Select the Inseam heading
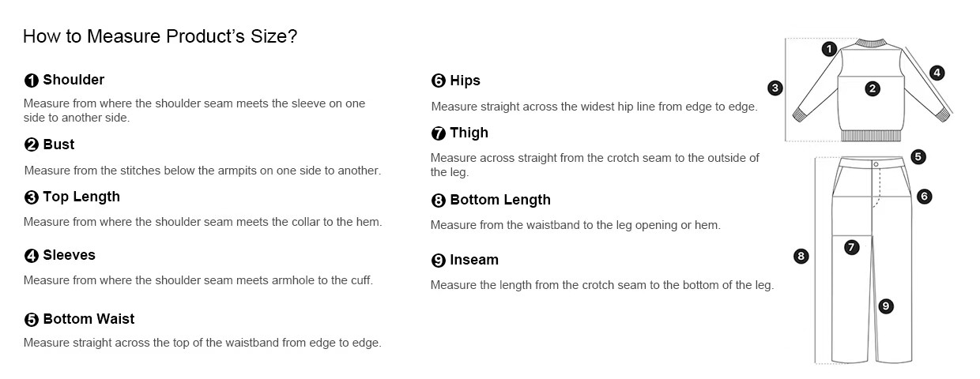Image resolution: width=980 pixels, height=379 pixels. [465, 260]
